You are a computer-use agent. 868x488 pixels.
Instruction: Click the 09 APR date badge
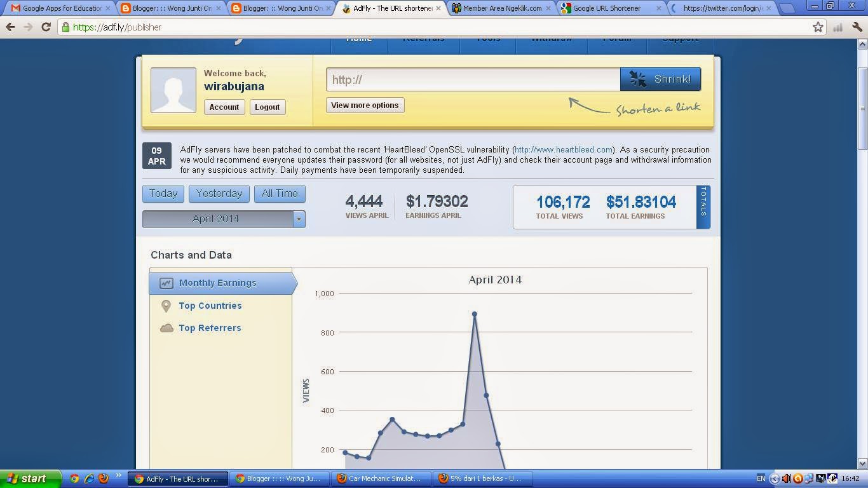click(x=157, y=156)
